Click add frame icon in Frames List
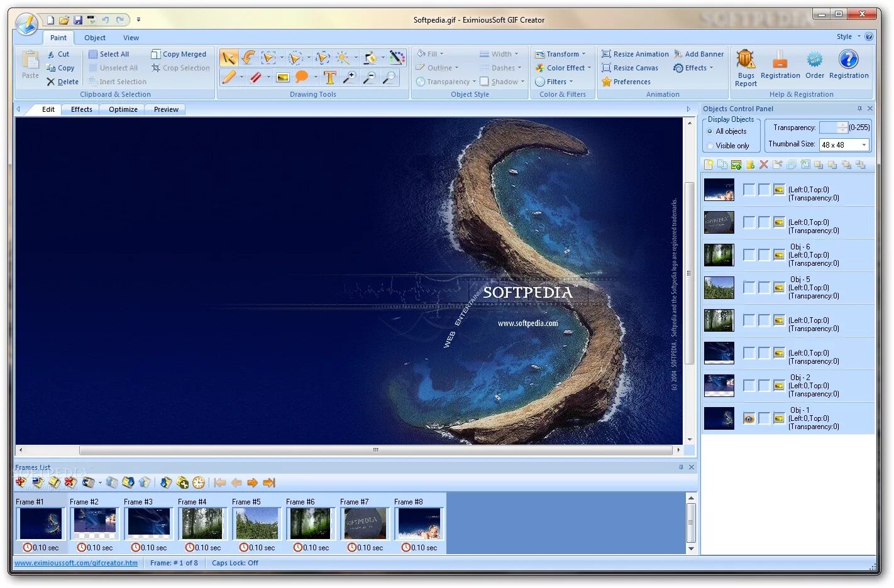This screenshot has width=894, height=588. (x=21, y=482)
